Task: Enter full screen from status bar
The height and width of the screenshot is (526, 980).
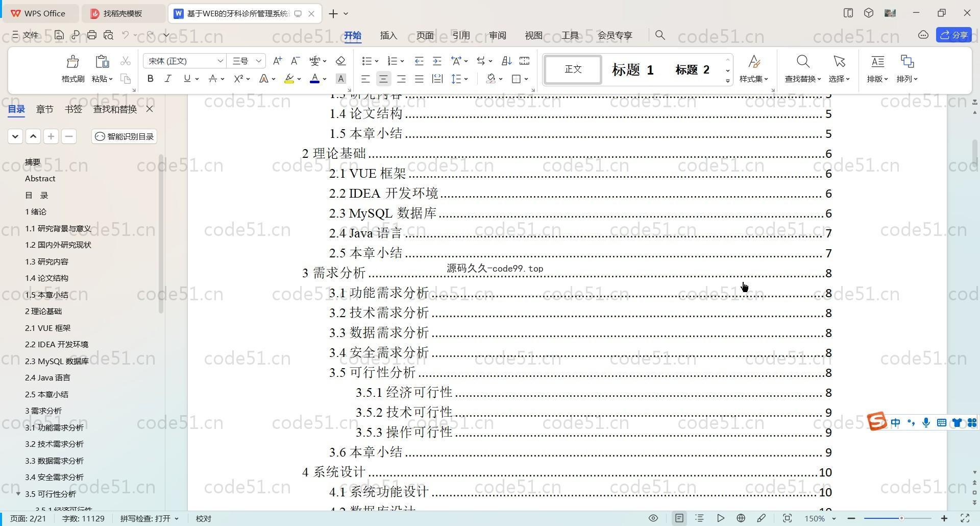Action: coord(965,518)
